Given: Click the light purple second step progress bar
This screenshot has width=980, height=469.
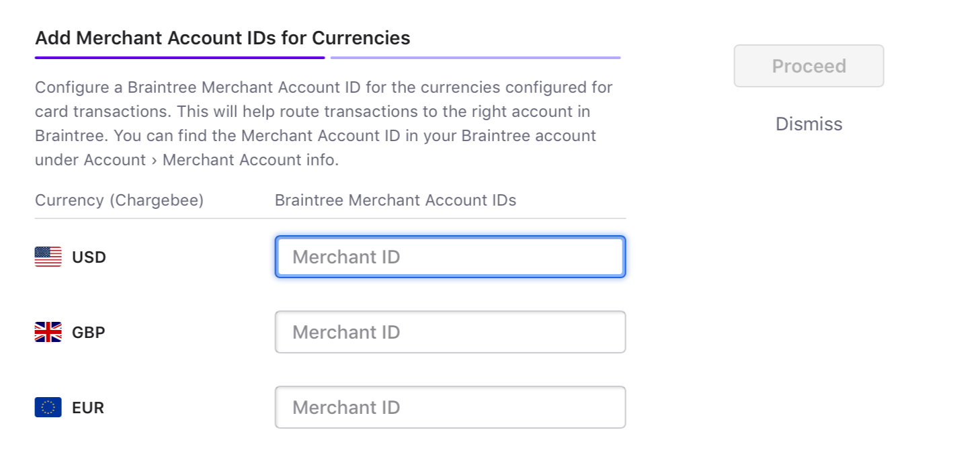Looking at the screenshot, I should tap(475, 58).
